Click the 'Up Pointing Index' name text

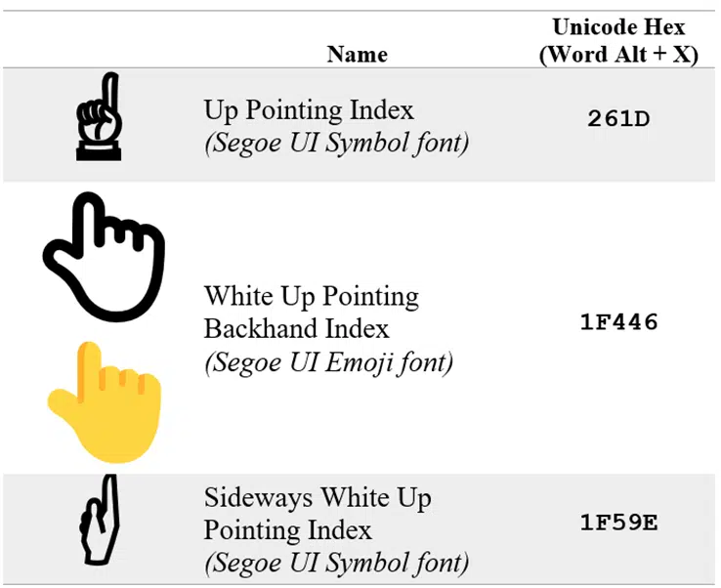coord(309,110)
